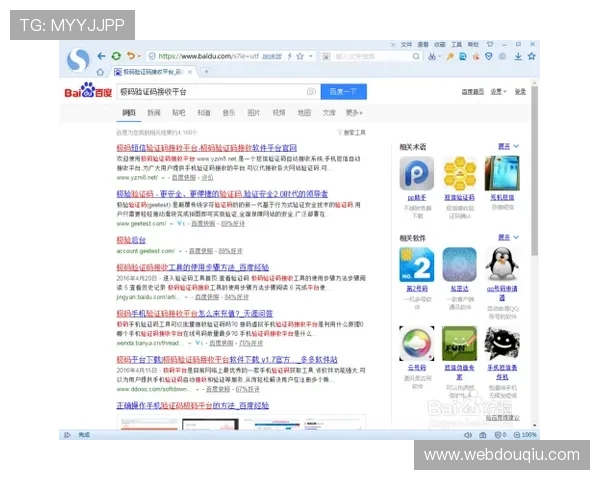Image resolution: width=600 pixels, height=480 pixels.
Task: Open the 帮助 menu
Action: point(473,45)
